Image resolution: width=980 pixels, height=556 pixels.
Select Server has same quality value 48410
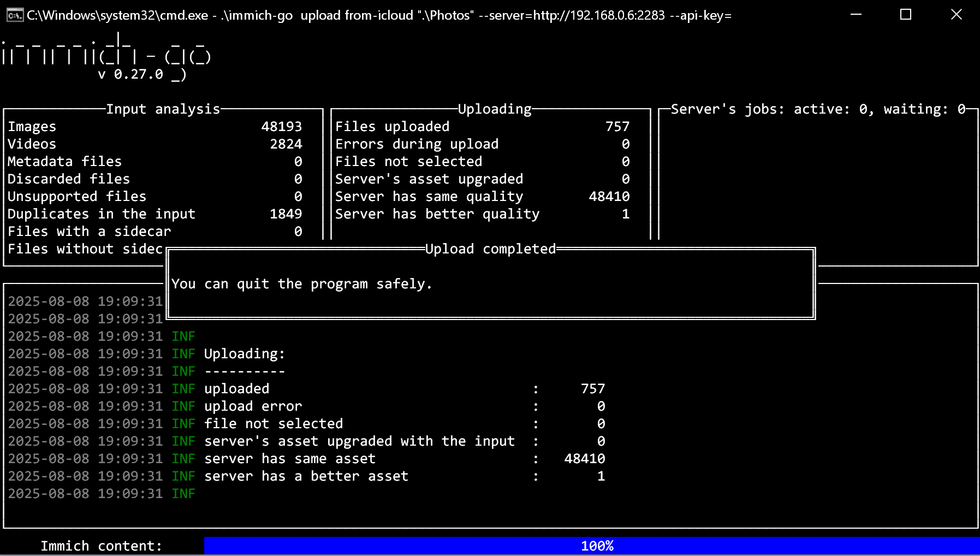[x=609, y=197]
